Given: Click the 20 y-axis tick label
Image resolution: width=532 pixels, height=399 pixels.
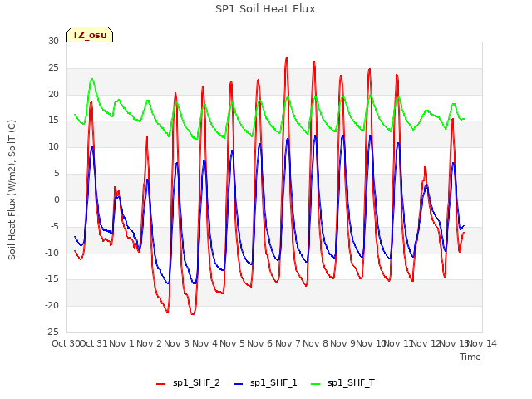Looking at the screenshot, I should [53, 94].
